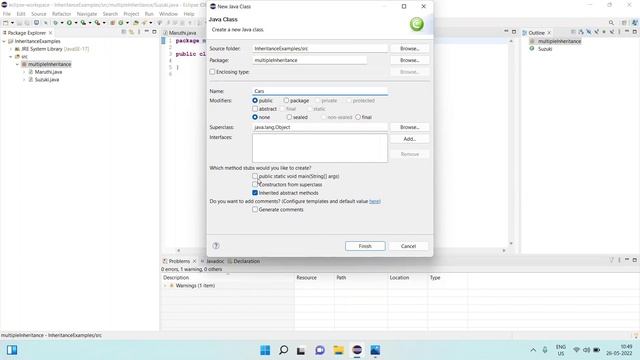Click Add button for Interfaces

coord(409,139)
